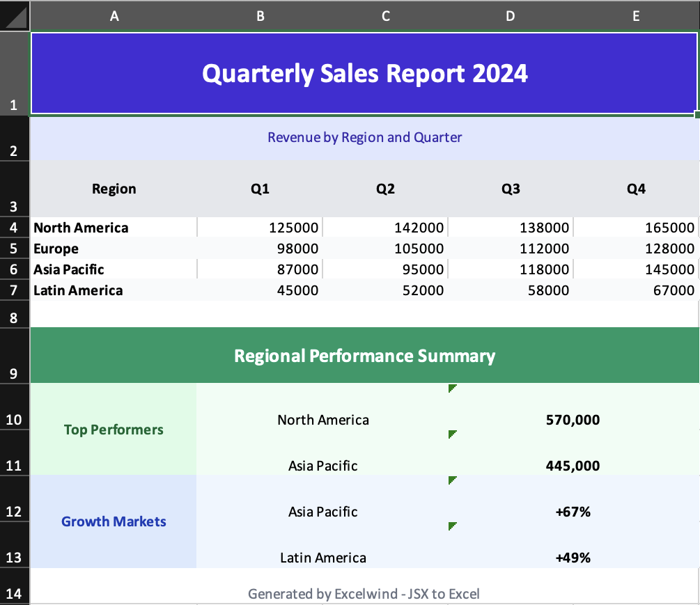Select the Revenue by Region and Quarter cell

[x=364, y=138]
